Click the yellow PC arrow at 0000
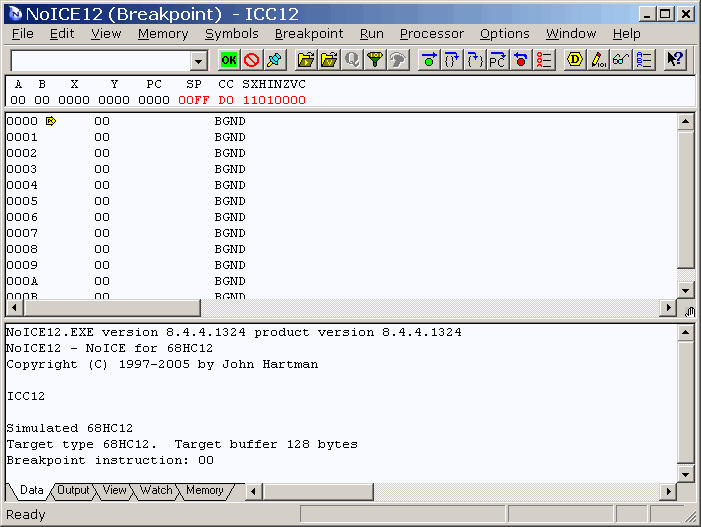The width and height of the screenshot is (701, 527). tap(51, 121)
